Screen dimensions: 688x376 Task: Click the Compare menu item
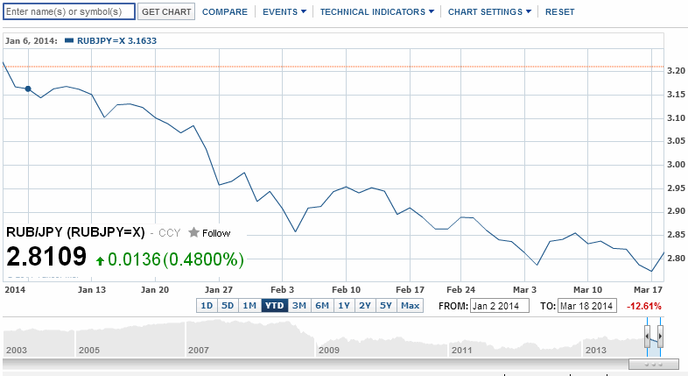point(225,12)
